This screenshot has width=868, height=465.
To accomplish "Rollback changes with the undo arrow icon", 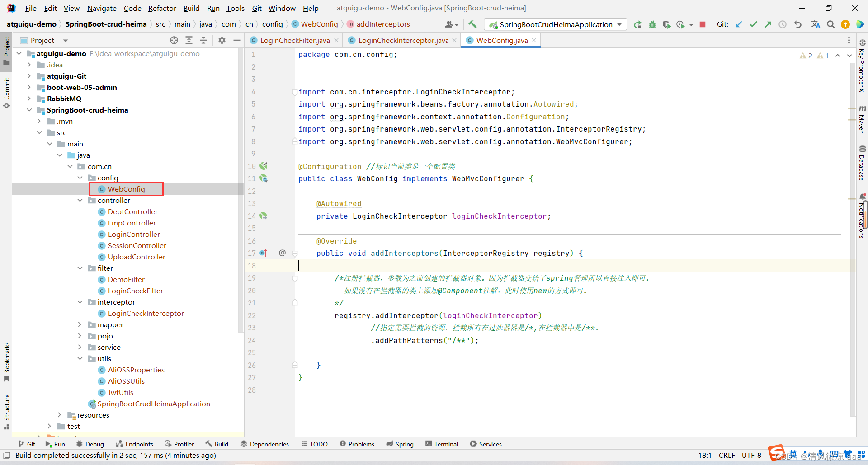I will [x=798, y=24].
